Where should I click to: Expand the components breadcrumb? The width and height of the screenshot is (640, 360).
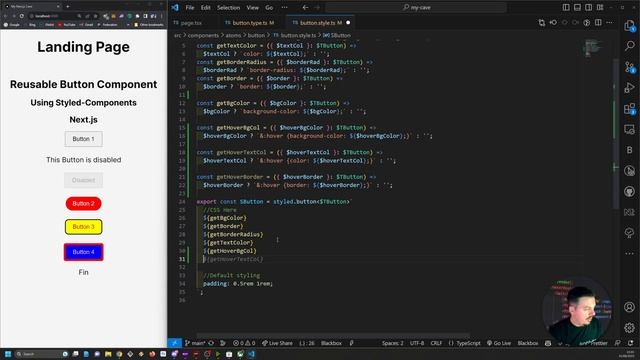pyautogui.click(x=203, y=36)
